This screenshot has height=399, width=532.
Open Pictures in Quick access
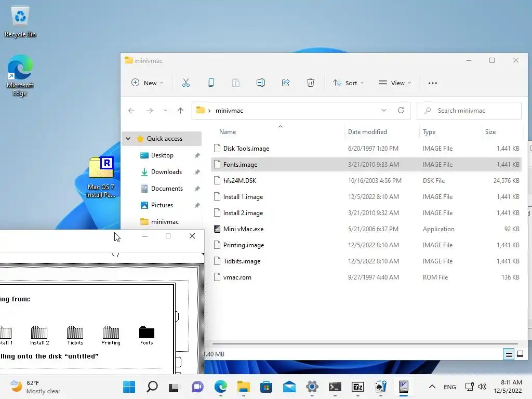pyautogui.click(x=162, y=205)
